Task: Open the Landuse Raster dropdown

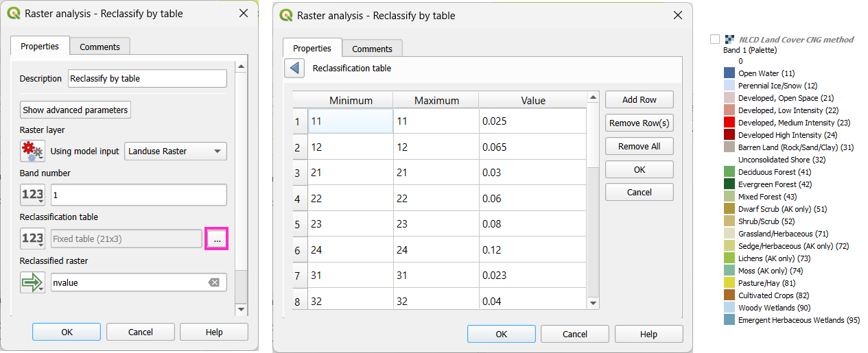Action: tap(176, 151)
